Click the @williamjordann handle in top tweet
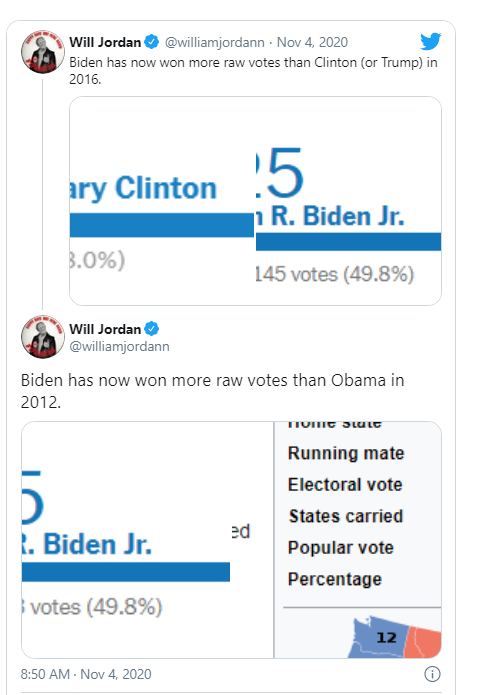Viewport: 477px width, 695px height. [x=215, y=43]
